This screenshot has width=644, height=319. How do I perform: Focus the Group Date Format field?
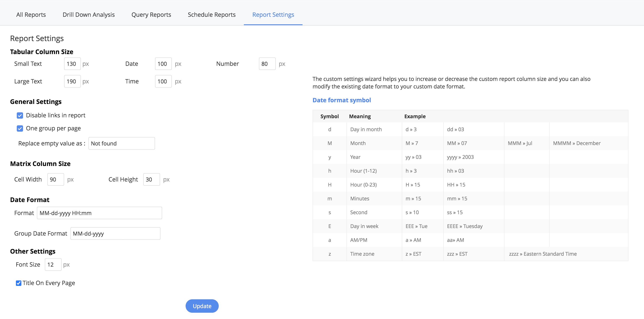115,233
